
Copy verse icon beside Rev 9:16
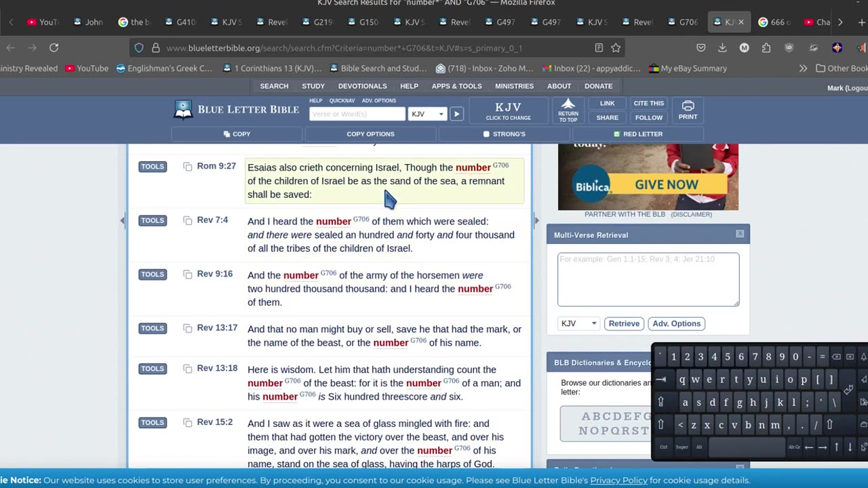188,274
